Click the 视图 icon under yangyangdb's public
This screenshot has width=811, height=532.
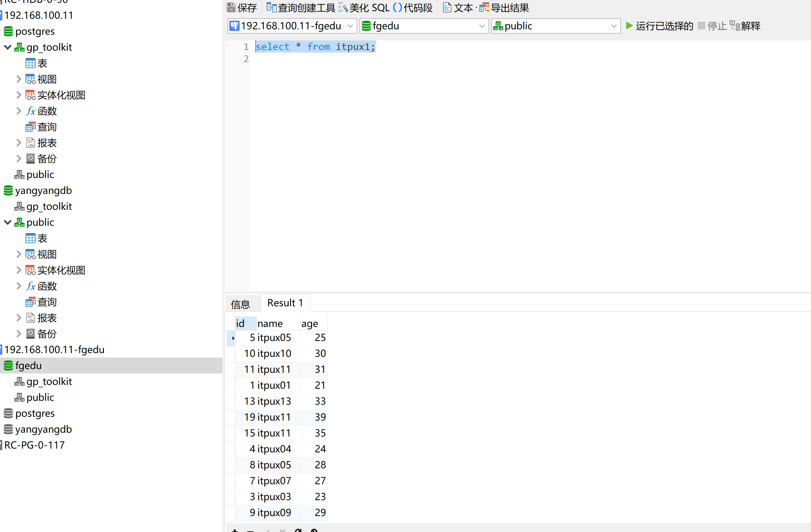[30, 254]
